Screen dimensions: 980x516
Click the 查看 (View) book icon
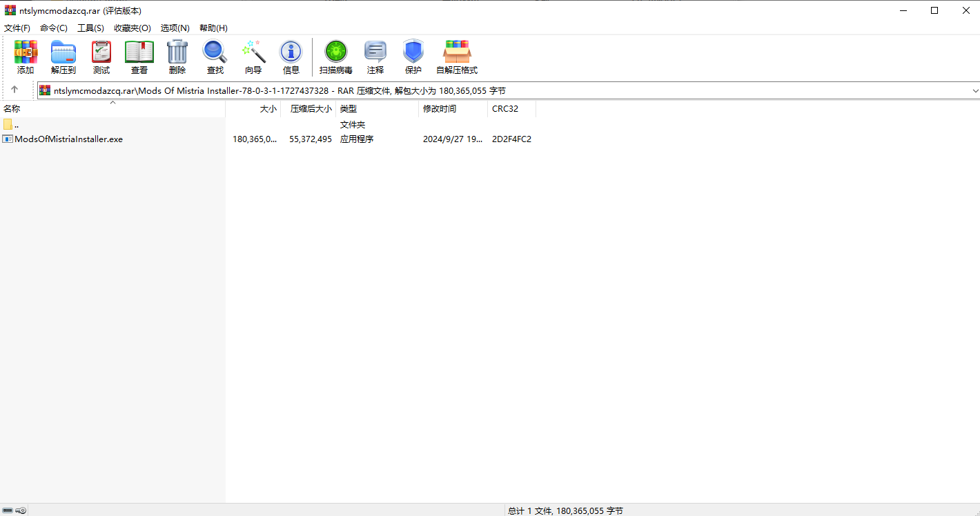click(x=139, y=52)
